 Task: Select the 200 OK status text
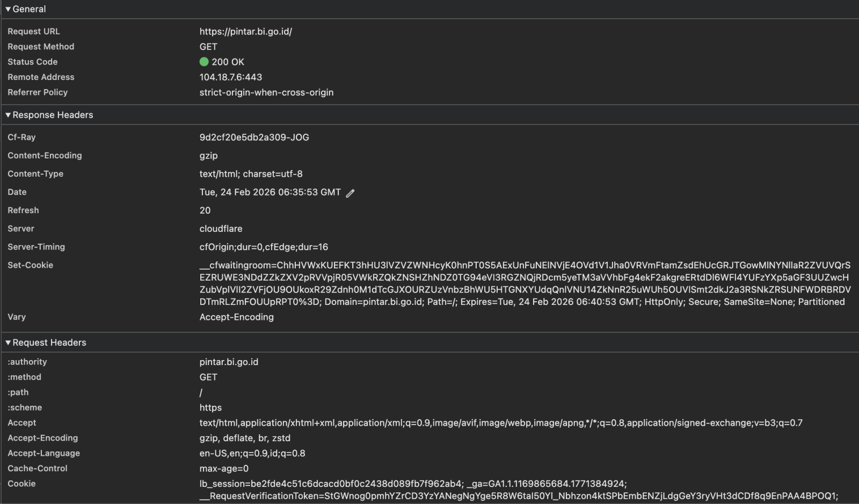(228, 62)
